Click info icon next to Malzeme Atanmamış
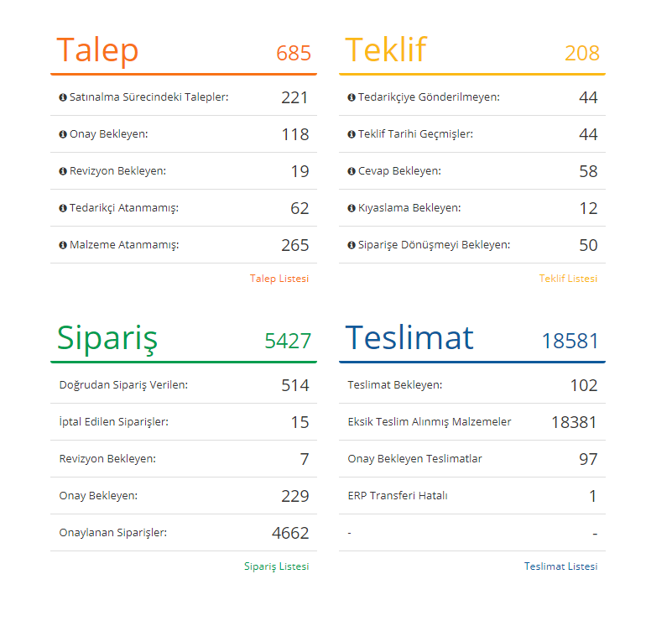This screenshot has height=621, width=672. [63, 246]
